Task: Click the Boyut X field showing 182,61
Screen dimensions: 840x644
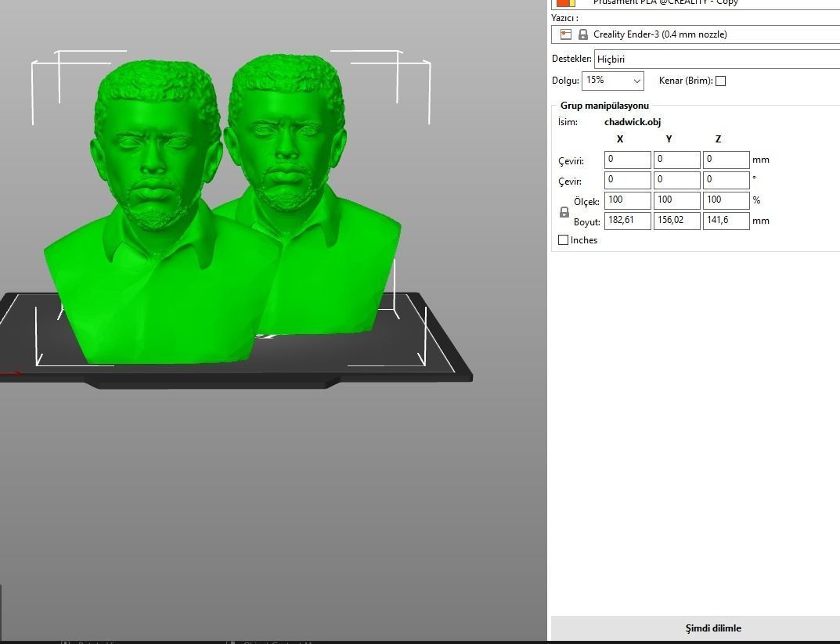Action: pyautogui.click(x=627, y=221)
